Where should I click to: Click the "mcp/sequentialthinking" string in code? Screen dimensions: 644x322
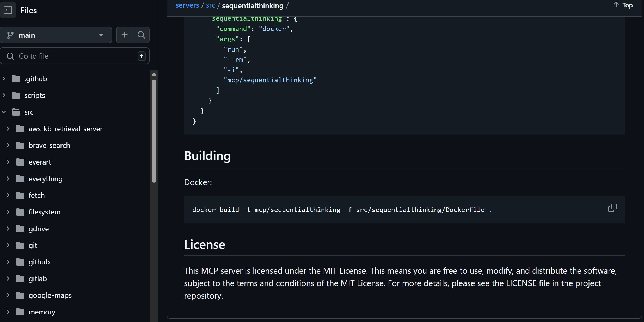(x=270, y=80)
